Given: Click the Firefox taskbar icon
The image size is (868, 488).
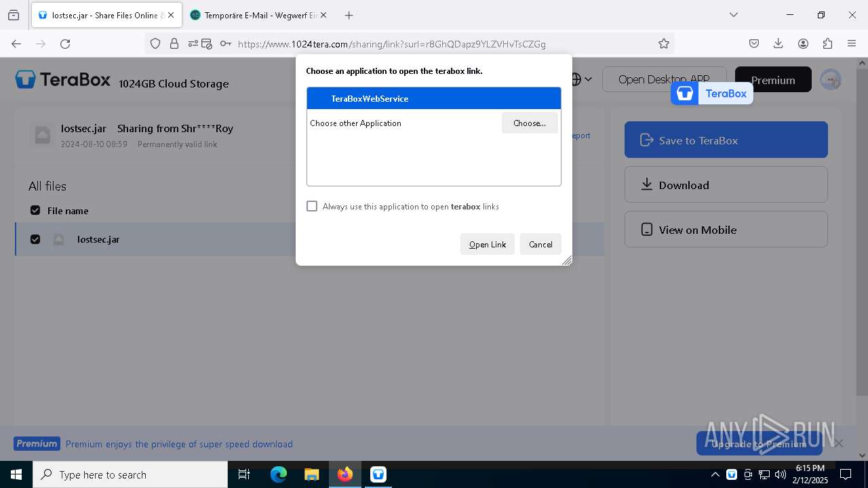Looking at the screenshot, I should pyautogui.click(x=345, y=474).
